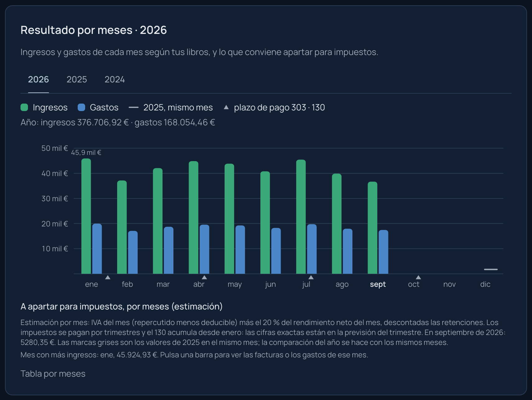Click the payment deadline triangle at jul

pos(311,277)
